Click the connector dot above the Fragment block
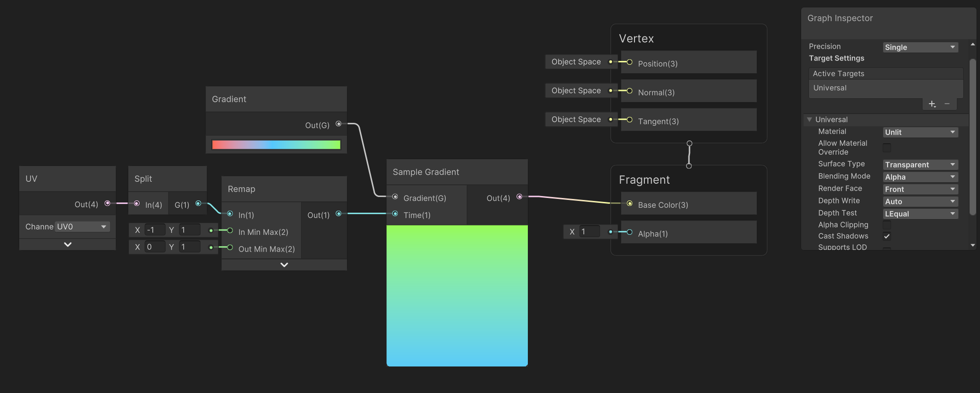 tap(689, 166)
